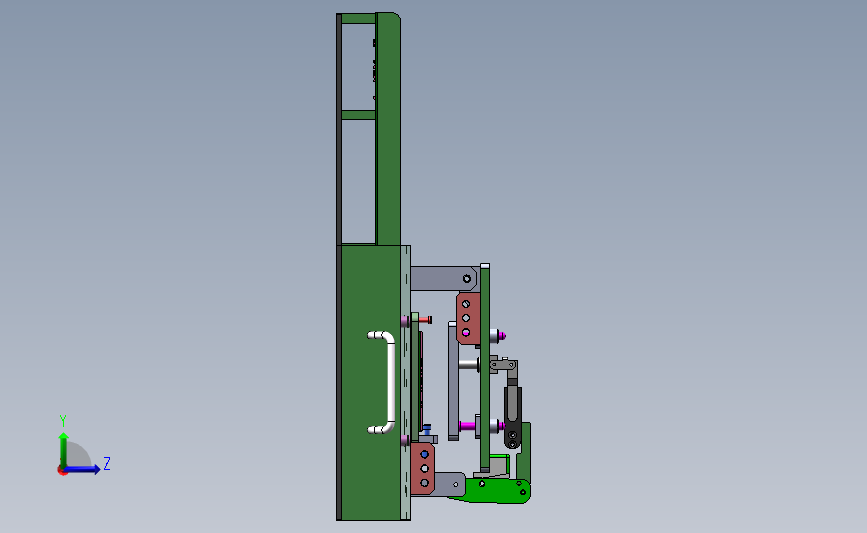Select the tall green upright column
Image resolution: width=867 pixels, height=533 pixels.
coord(388,128)
